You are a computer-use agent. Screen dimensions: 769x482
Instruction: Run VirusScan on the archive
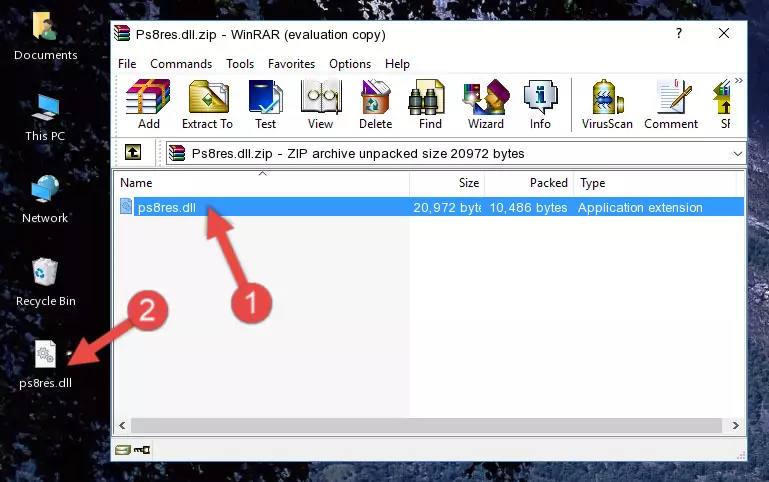tap(607, 104)
